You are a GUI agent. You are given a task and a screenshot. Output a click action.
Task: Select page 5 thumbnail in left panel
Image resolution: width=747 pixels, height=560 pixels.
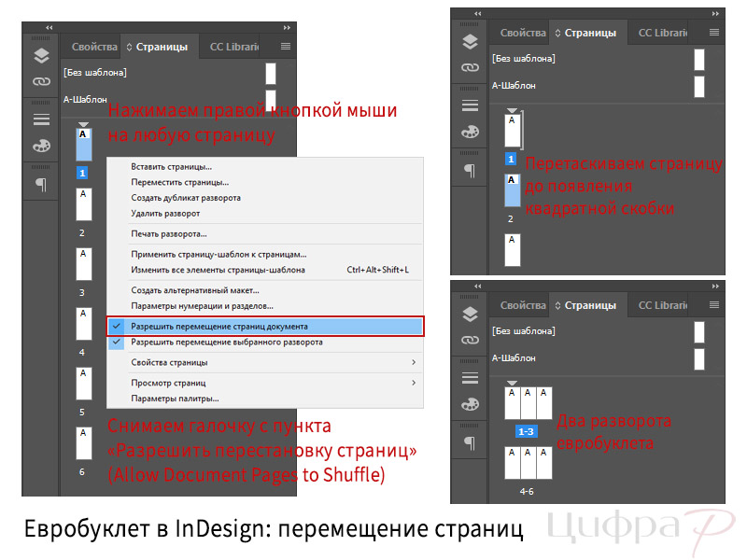click(84, 384)
